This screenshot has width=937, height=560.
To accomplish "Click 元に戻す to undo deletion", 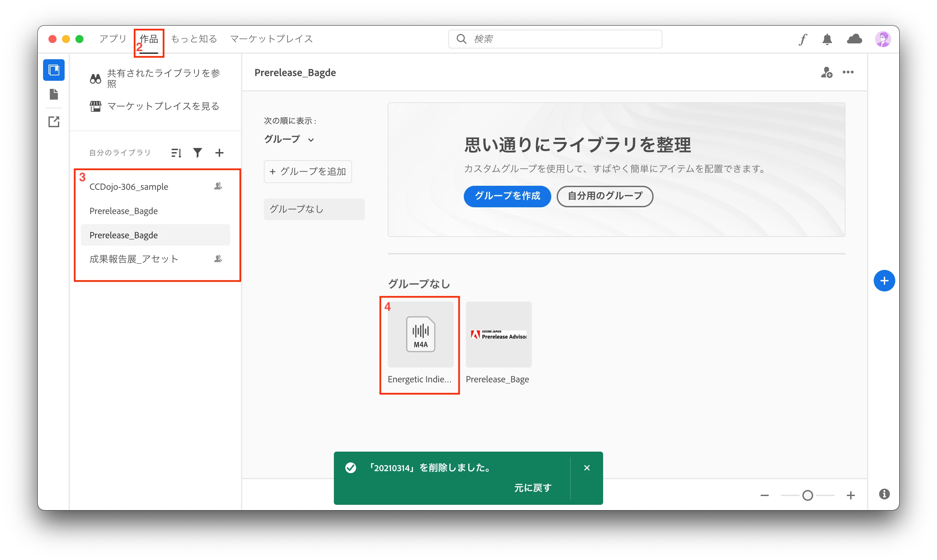I will pyautogui.click(x=532, y=488).
